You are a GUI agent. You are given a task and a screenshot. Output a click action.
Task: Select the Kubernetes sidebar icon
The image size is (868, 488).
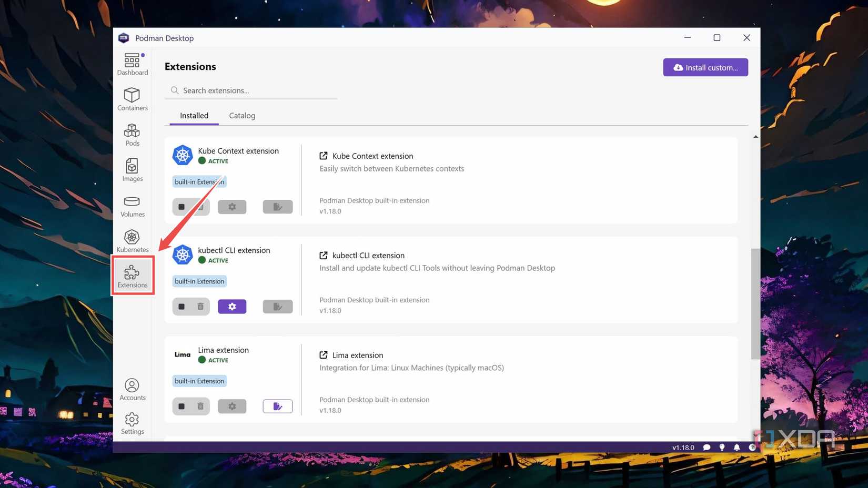pyautogui.click(x=132, y=240)
